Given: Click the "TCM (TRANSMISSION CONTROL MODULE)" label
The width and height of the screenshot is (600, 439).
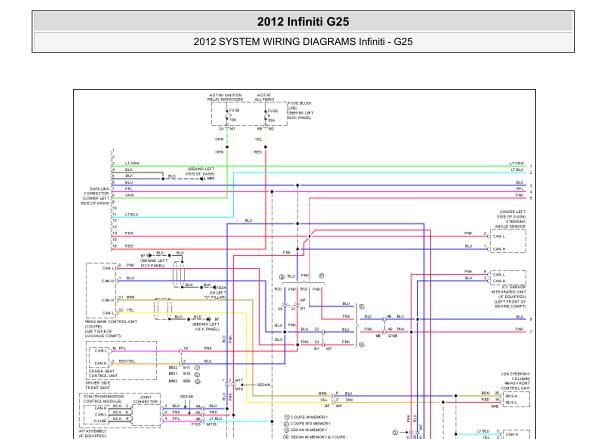Looking at the screenshot, I should tap(103, 399).
